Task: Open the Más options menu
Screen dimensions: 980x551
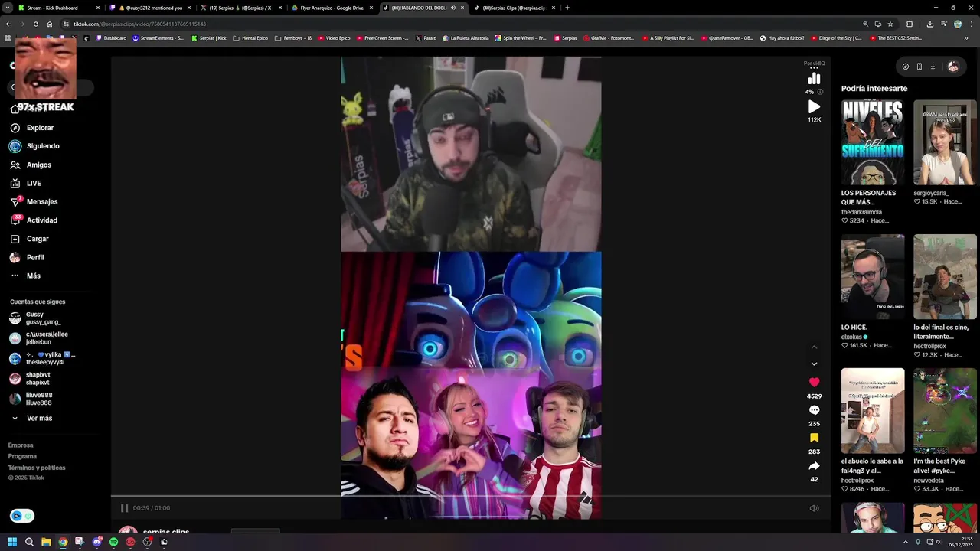Action: [x=25, y=276]
